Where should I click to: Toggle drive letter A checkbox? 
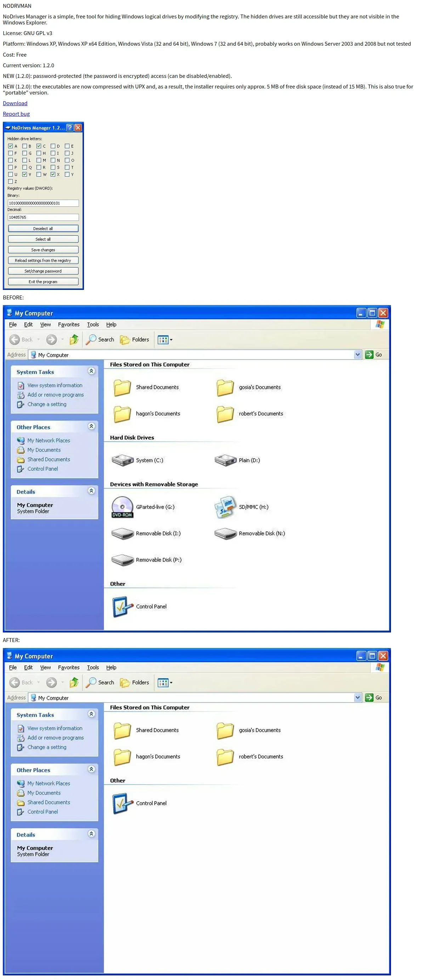(x=10, y=146)
